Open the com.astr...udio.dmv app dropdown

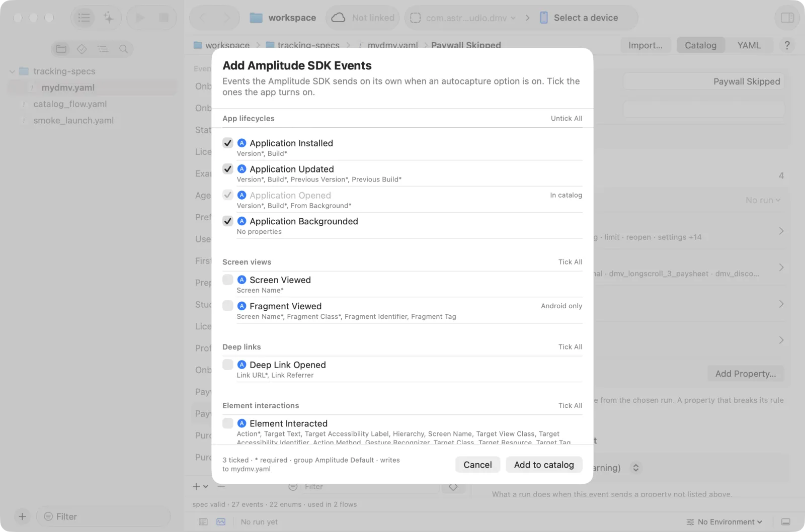pos(463,18)
